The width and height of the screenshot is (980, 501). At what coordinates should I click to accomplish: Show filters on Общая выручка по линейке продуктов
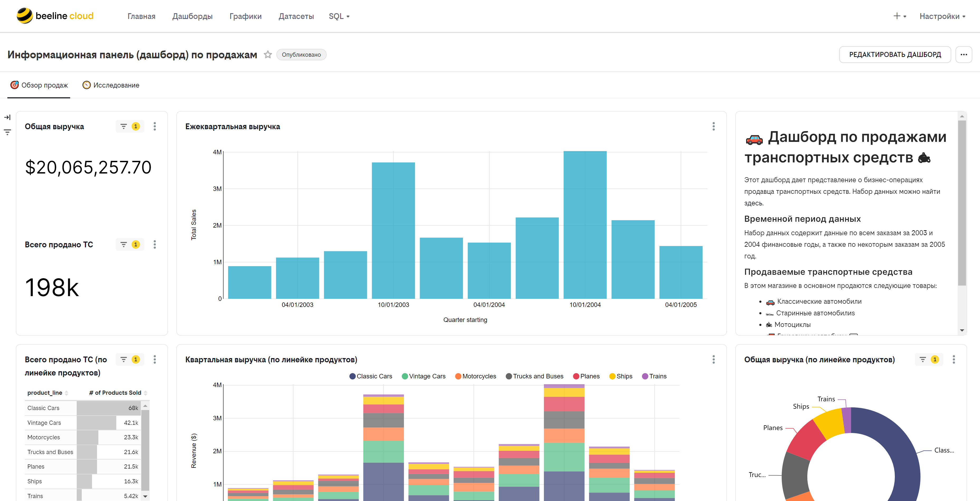tap(929, 359)
